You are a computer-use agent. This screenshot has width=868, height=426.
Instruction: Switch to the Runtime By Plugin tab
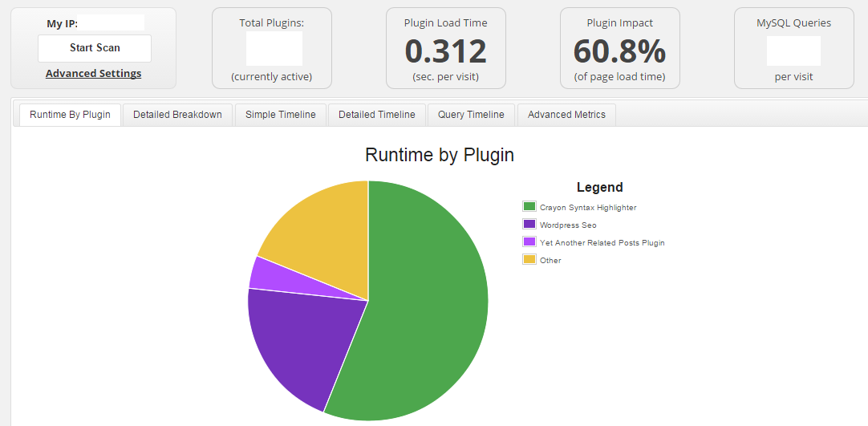tap(70, 115)
